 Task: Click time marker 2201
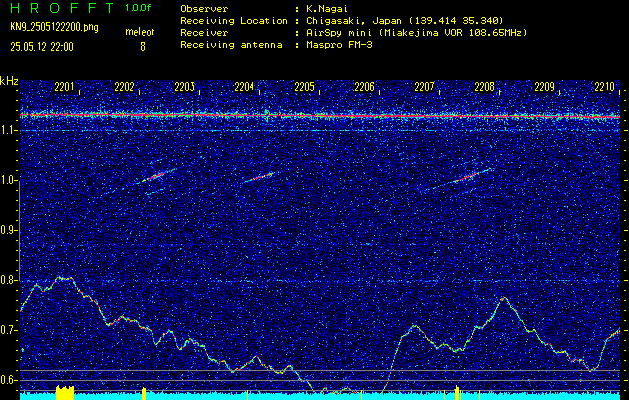[64, 87]
